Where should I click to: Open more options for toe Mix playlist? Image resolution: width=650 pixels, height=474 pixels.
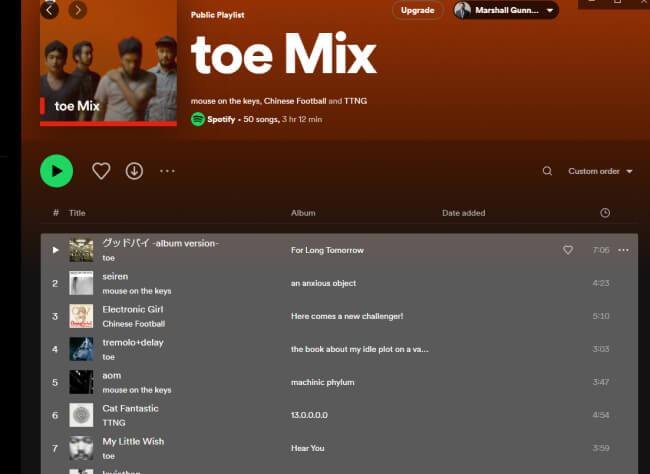click(x=167, y=171)
